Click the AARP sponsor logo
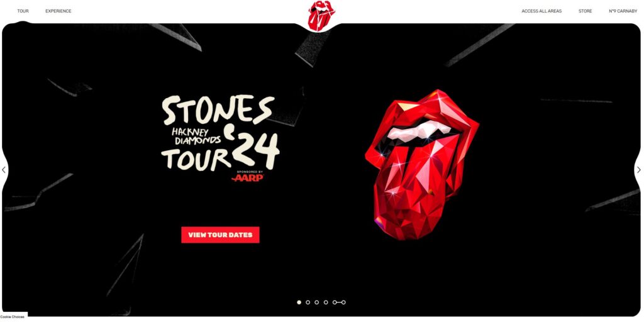Viewport: 644px width, 322px height. pyautogui.click(x=248, y=178)
